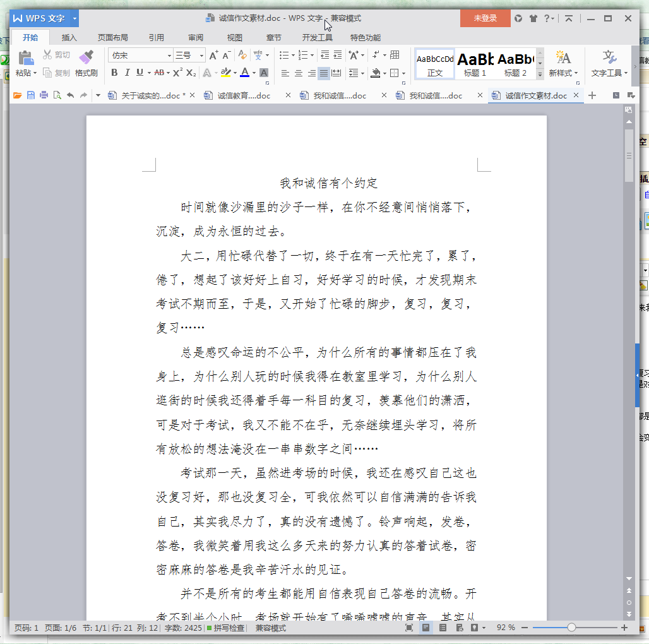Undo last action arrow
This screenshot has height=644, width=649.
coord(70,95)
